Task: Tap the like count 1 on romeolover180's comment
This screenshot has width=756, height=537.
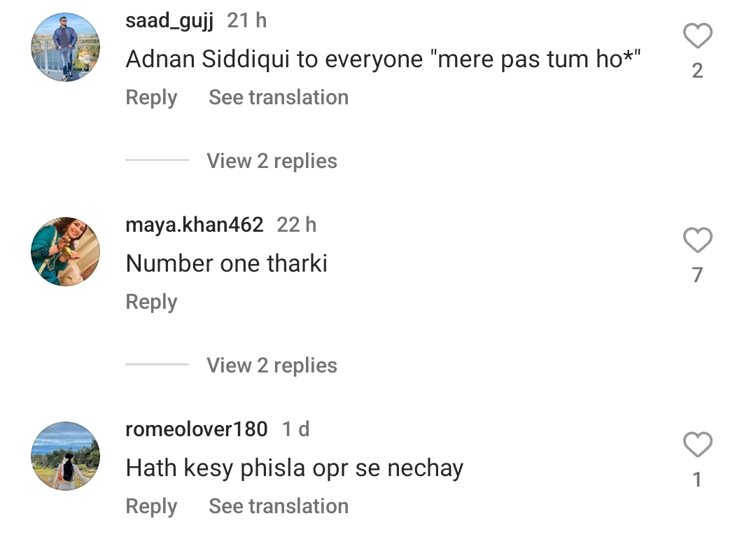Action: click(697, 480)
